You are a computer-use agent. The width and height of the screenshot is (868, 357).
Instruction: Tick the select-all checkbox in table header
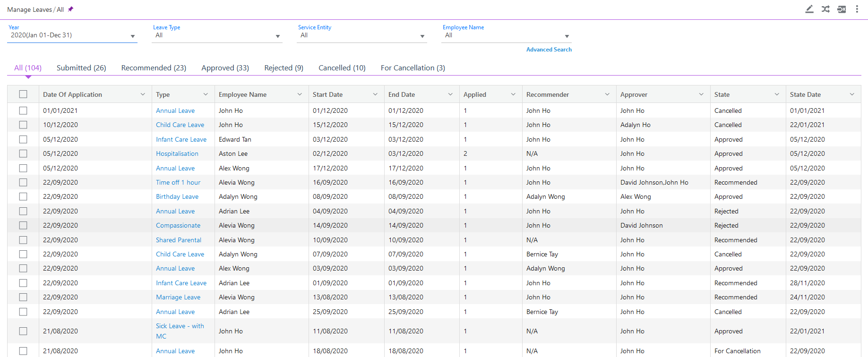point(23,94)
